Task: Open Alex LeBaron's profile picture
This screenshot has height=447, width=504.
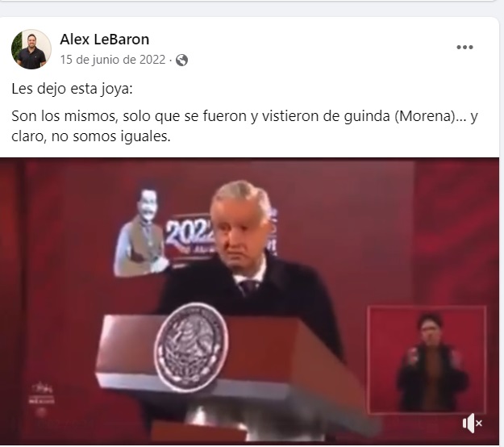Action: 31,49
